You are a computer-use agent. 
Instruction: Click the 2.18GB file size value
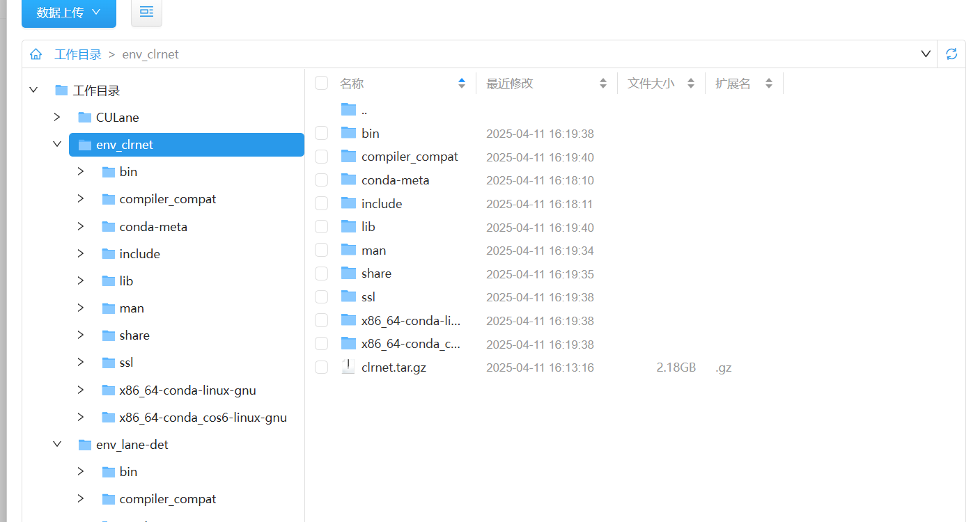pyautogui.click(x=676, y=367)
